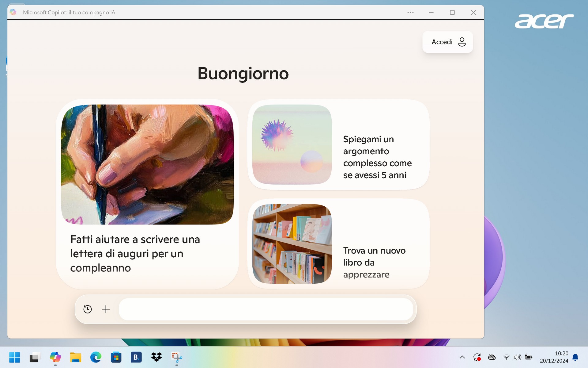Open Copilot icon in taskbar
The height and width of the screenshot is (368, 588).
tap(55, 357)
